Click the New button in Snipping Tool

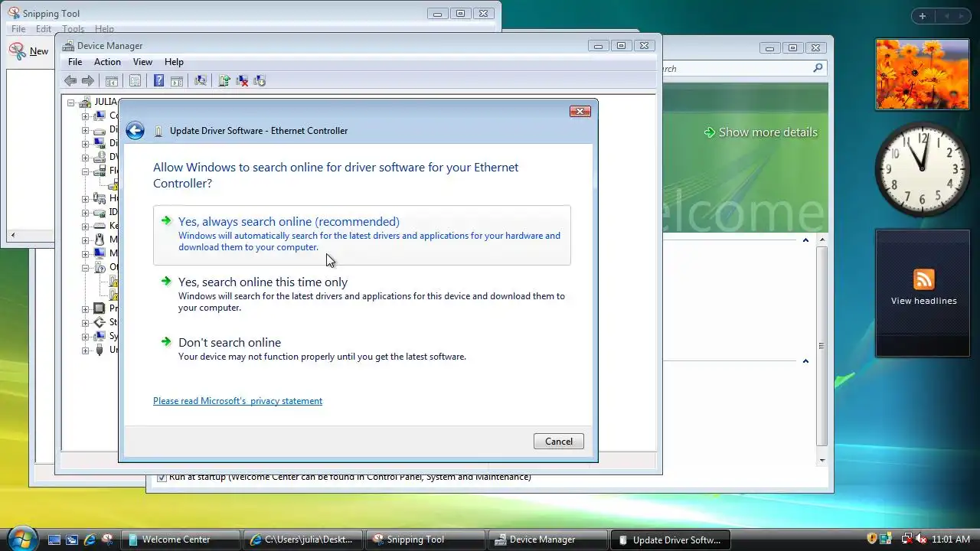point(29,51)
